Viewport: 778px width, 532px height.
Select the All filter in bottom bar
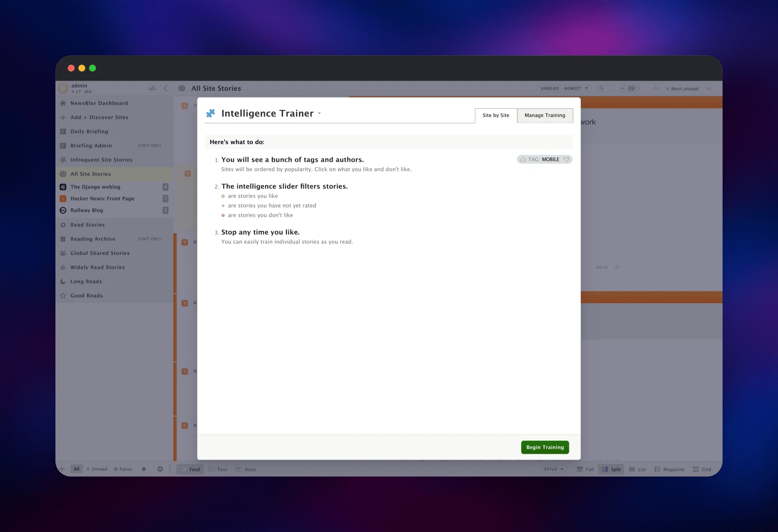76,469
